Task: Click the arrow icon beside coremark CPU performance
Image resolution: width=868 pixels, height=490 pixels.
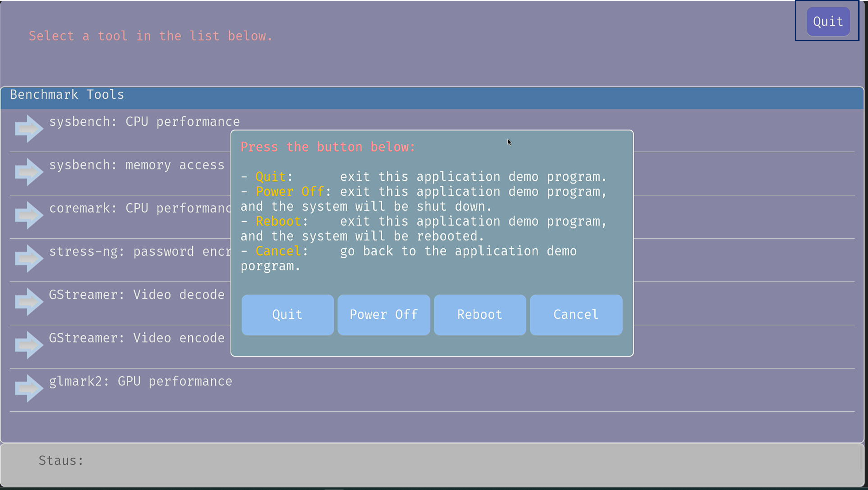Action: (29, 215)
